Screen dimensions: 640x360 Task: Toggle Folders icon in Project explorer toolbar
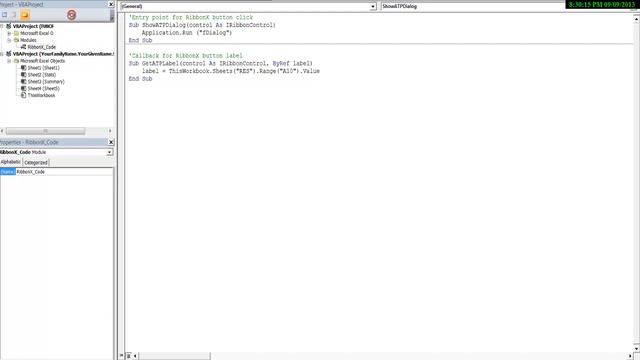point(25,15)
